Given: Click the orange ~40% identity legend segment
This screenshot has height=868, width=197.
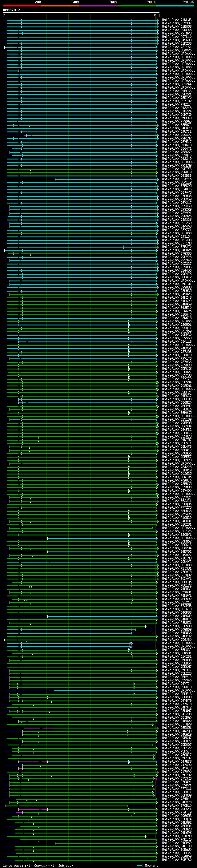Looking at the screenshot, I should 60,6.
